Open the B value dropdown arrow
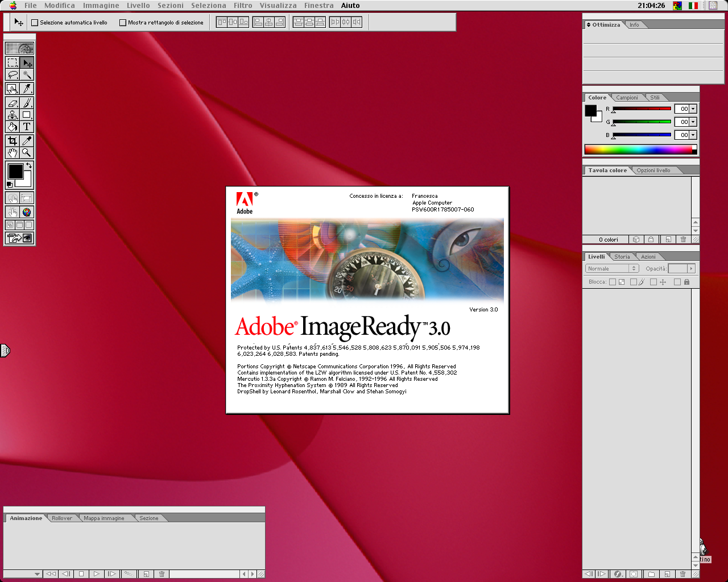 693,135
